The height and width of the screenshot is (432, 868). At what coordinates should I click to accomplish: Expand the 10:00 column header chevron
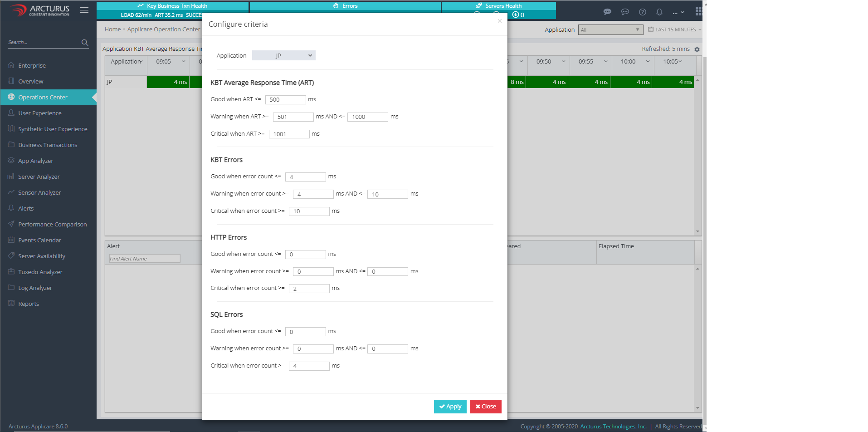(x=648, y=62)
